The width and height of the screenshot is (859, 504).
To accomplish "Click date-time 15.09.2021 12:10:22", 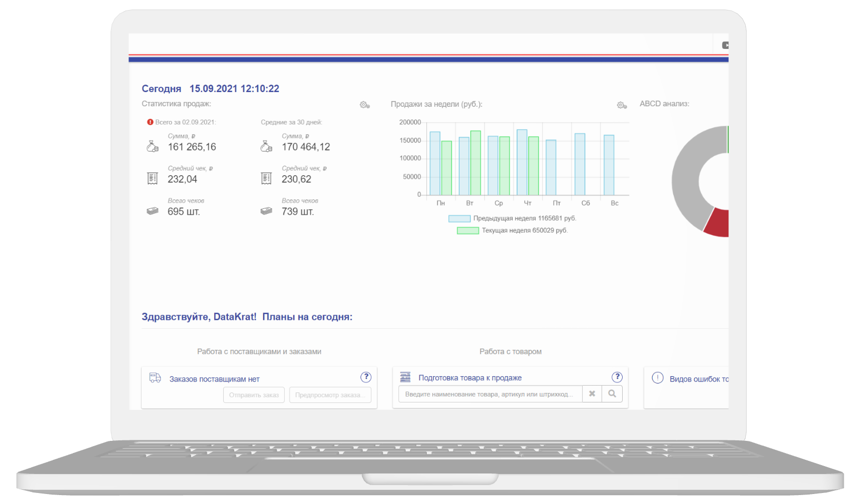I will point(234,89).
